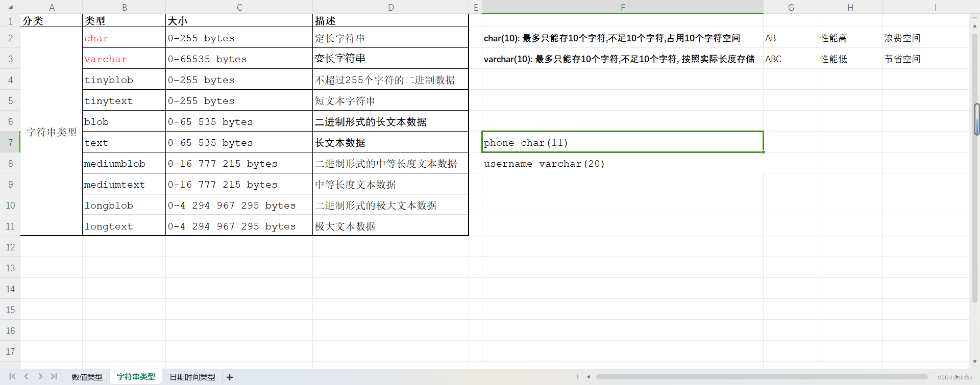Select the red 'varchar' cell
Screen dimensions: 980x385
124,59
